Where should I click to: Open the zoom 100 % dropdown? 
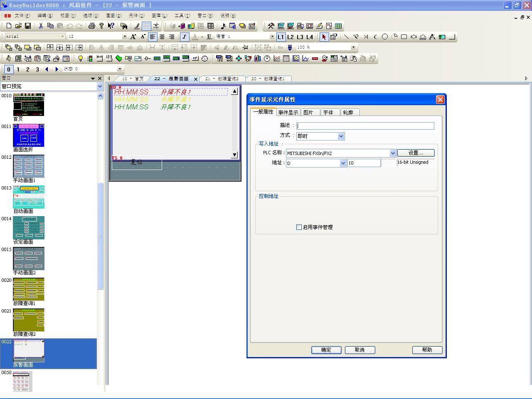[353, 47]
